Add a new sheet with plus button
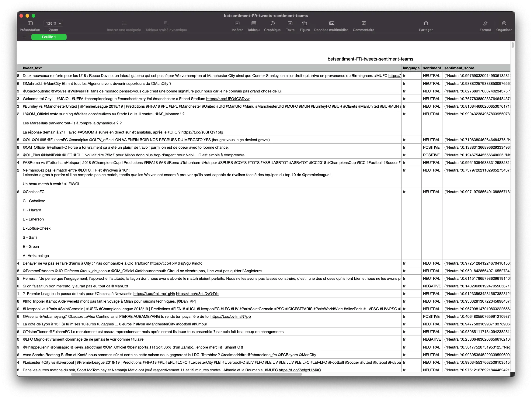The width and height of the screenshot is (532, 399). (x=24, y=37)
